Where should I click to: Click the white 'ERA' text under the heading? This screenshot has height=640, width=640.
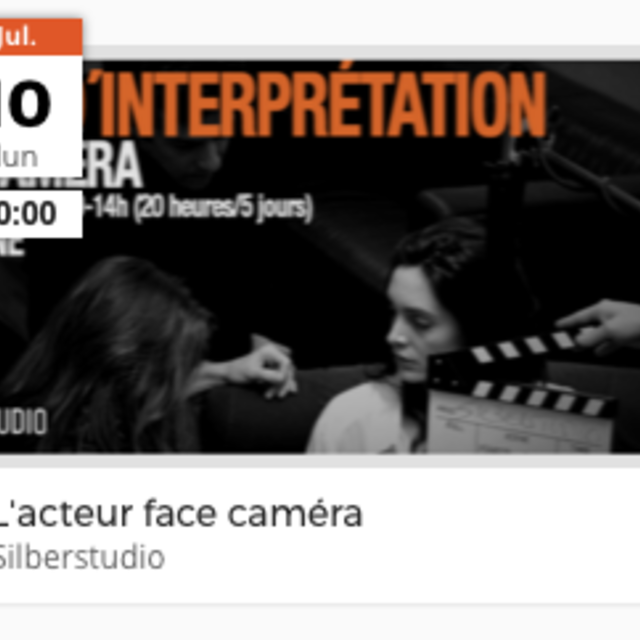tap(112, 165)
